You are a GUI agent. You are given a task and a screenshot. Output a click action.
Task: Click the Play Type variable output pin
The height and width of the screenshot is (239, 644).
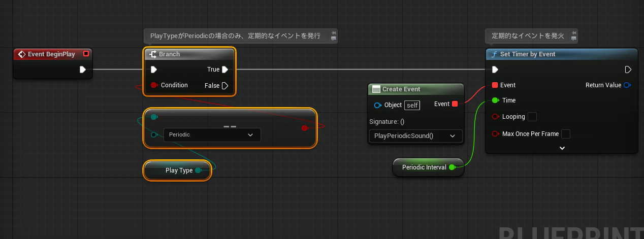click(x=198, y=170)
